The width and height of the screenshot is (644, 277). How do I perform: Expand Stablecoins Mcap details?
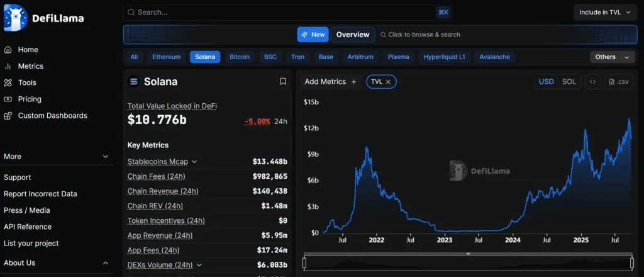click(194, 162)
